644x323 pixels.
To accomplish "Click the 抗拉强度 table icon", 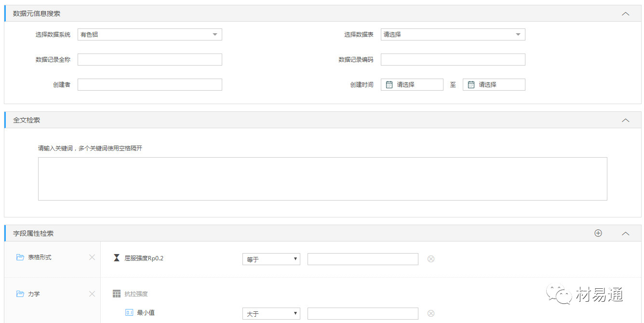I will coord(116,294).
